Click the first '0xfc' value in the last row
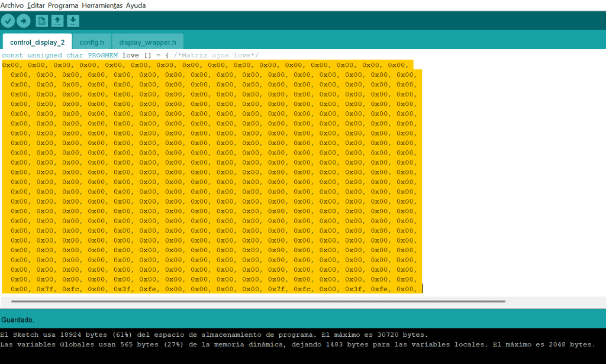 (x=71, y=289)
